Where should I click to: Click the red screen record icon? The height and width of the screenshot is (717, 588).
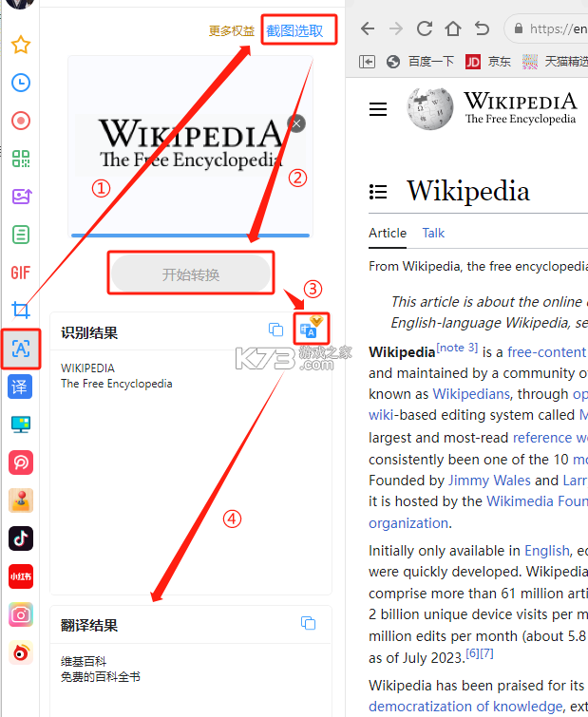(x=21, y=121)
